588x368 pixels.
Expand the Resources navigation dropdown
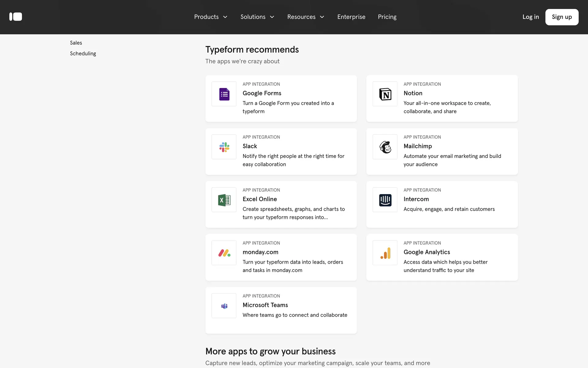(x=305, y=17)
